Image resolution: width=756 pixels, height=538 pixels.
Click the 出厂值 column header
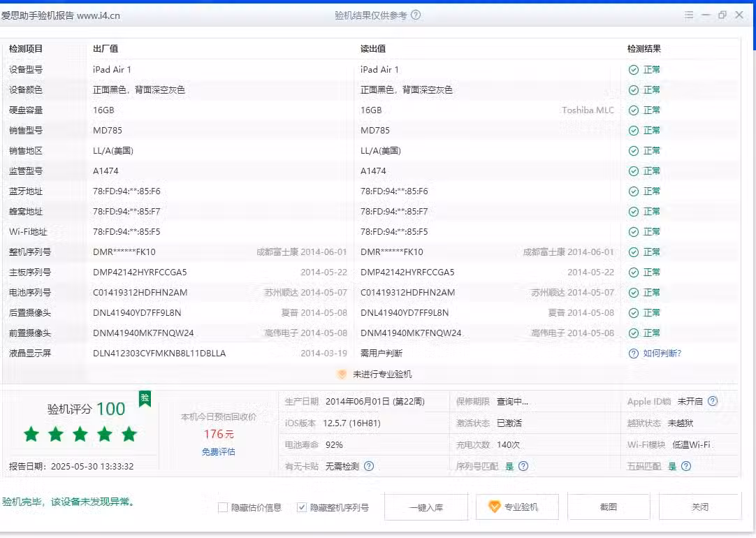click(x=106, y=49)
